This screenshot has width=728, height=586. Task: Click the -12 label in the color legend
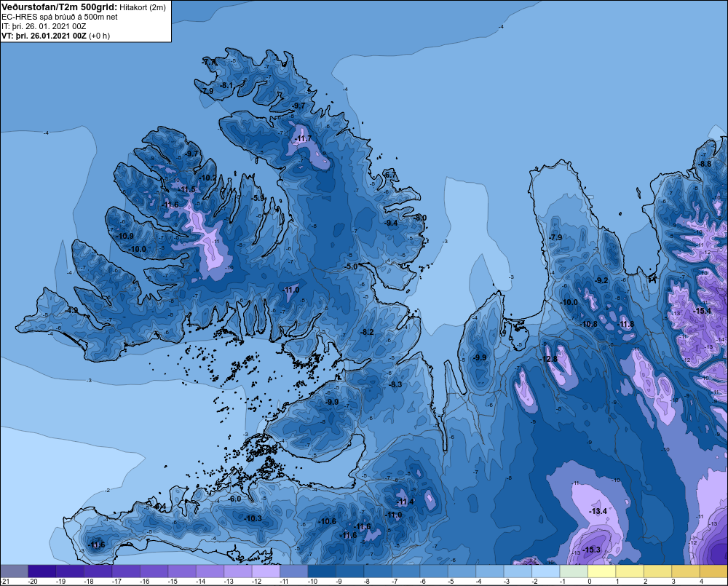coord(256,582)
